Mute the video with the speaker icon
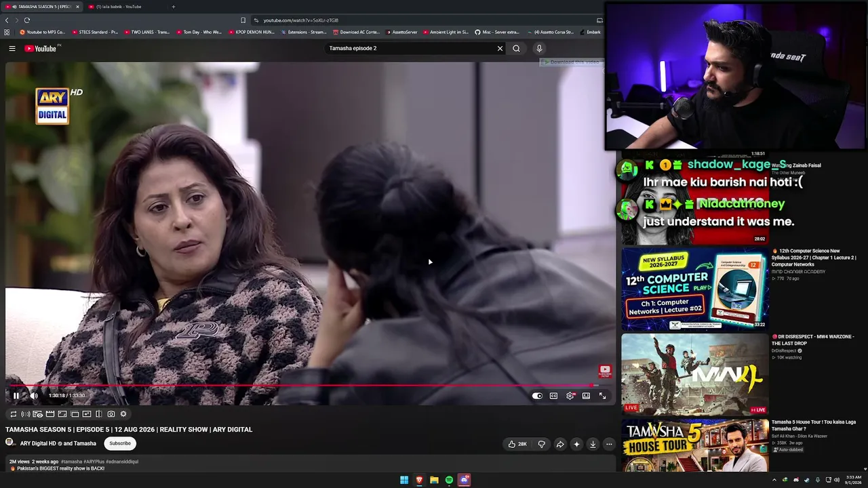Screen dimensions: 868x488 pyautogui.click(x=34, y=396)
